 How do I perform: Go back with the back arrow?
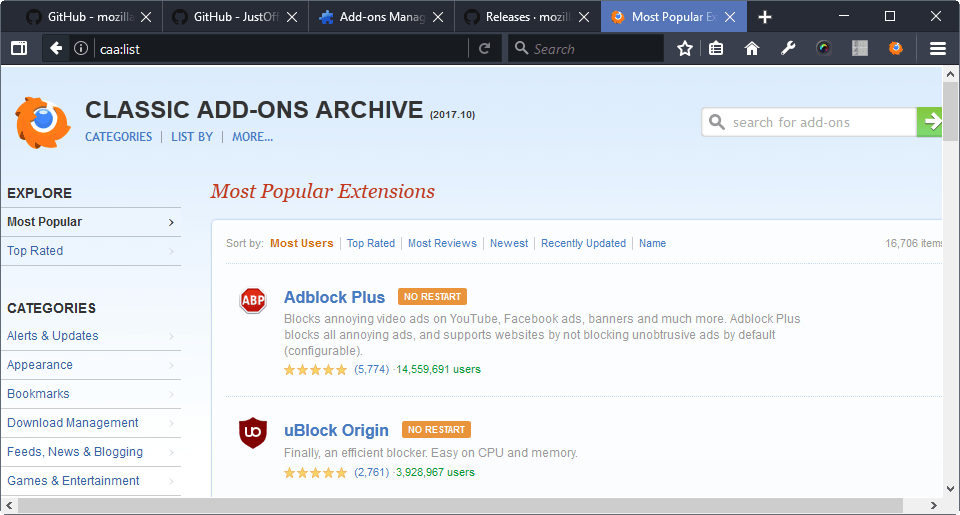click(x=56, y=48)
